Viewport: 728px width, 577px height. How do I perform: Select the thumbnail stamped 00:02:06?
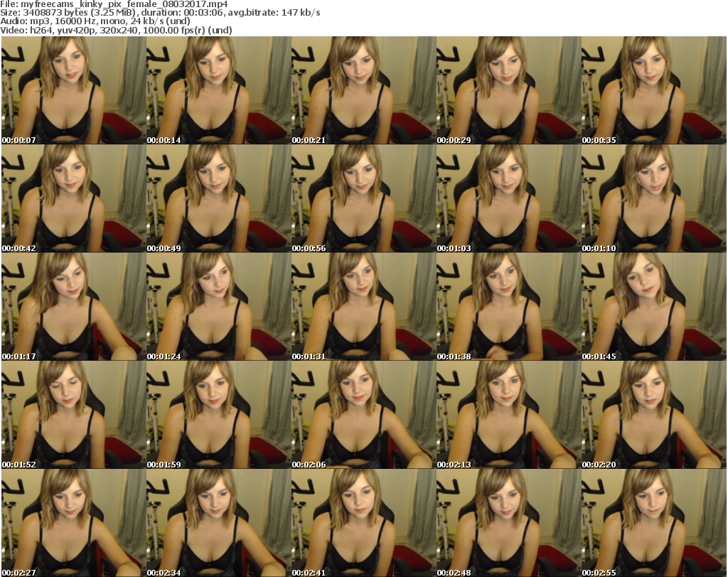click(x=363, y=414)
